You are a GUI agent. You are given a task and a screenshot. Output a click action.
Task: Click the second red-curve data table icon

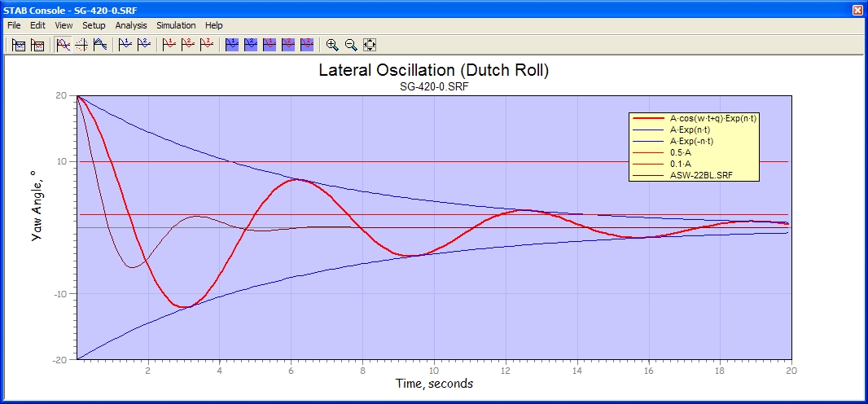point(37,46)
